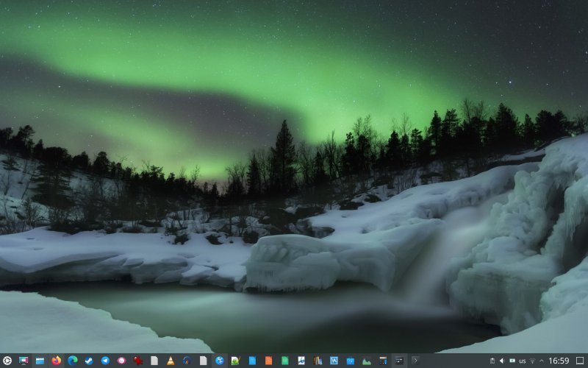The width and height of the screenshot is (588, 368).
Task: Open the sliders system settings icon
Action: 399,361
